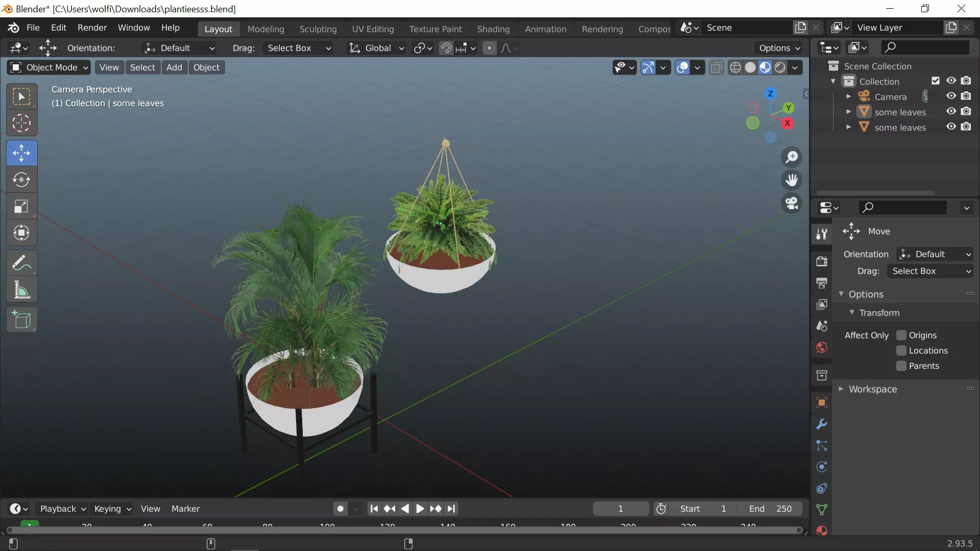Toggle camera view button in viewport
The height and width of the screenshot is (551, 980).
tap(792, 203)
